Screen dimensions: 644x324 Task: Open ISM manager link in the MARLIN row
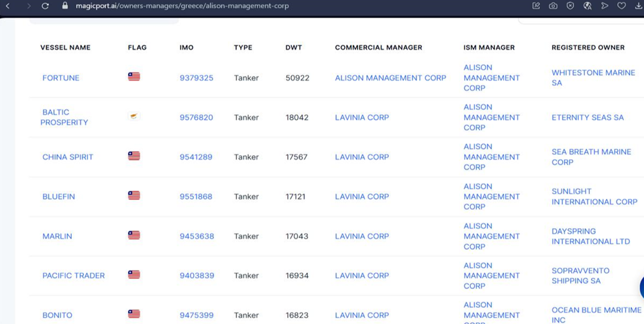(492, 236)
